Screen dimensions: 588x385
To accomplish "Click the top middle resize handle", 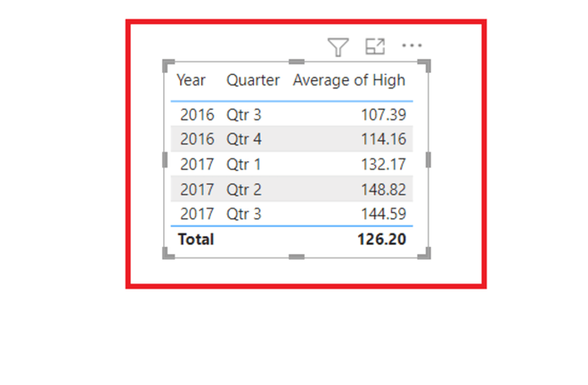I will point(297,61).
